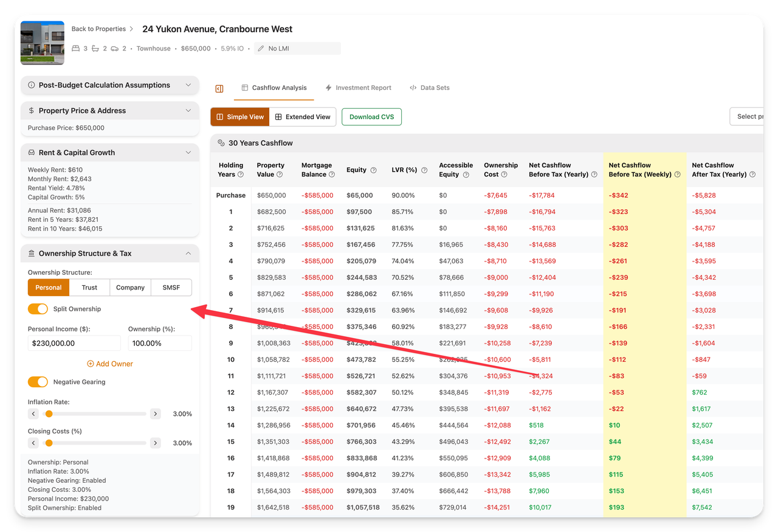Viewport: 778px width, 532px height.
Task: Click the pencil icon beside No LMI
Action: click(261, 49)
